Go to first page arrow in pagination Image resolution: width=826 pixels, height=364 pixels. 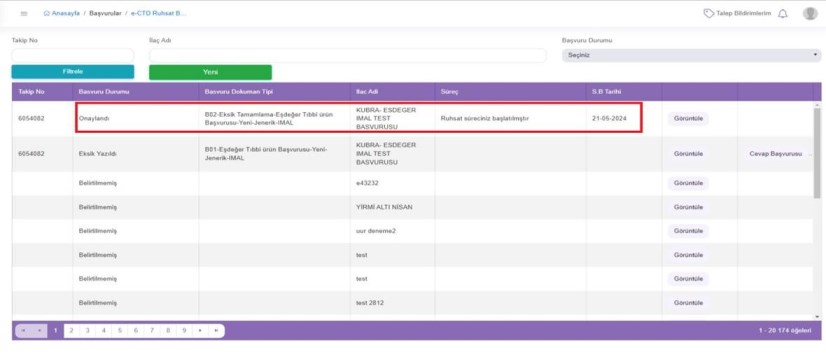point(24,331)
